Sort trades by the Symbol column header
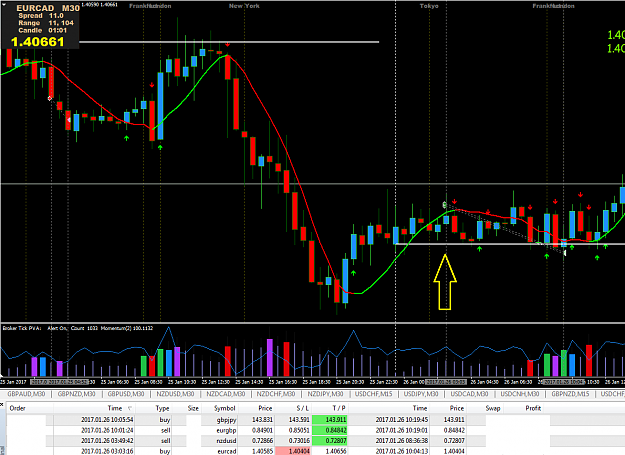Image resolution: width=625 pixels, height=455 pixels. click(x=224, y=408)
